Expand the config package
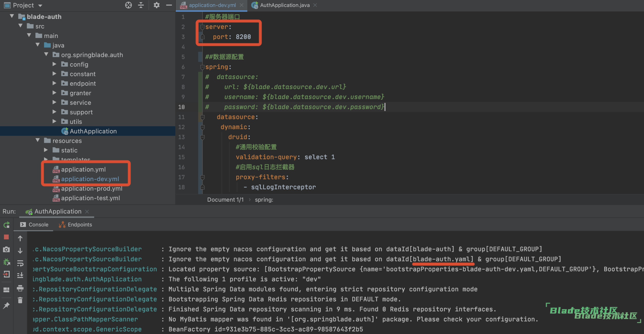This screenshot has height=334, width=644. point(54,64)
